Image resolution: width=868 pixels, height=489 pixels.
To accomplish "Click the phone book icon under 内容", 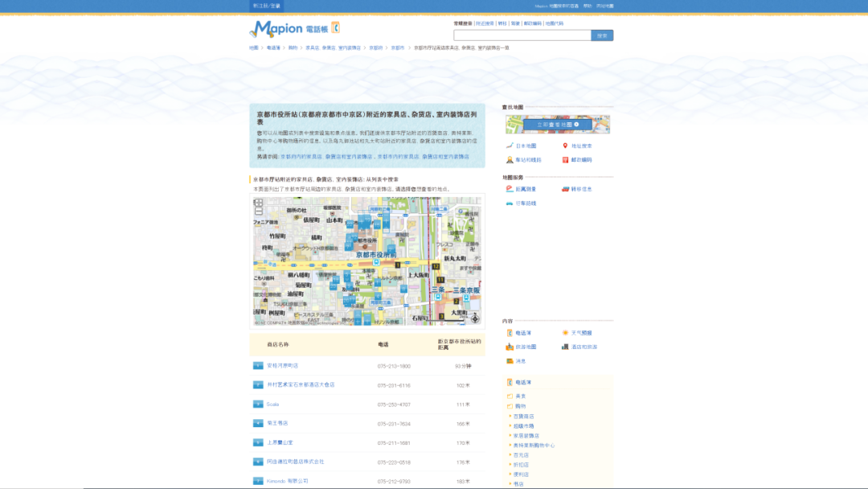I will point(510,333).
